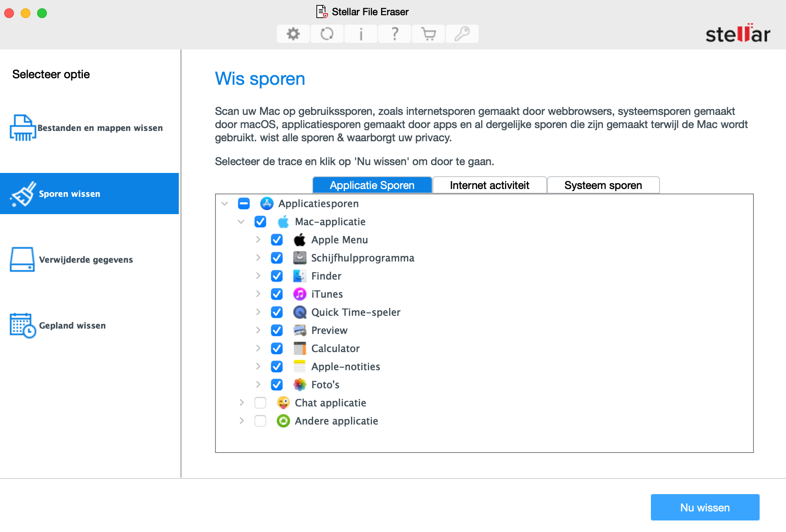Screen dimensions: 786x532
Task: Uncheck the Mac-applicatie checkbox
Action: point(260,222)
